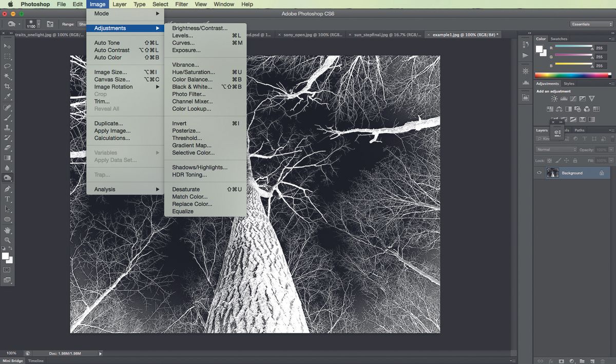Image resolution: width=616 pixels, height=364 pixels.
Task: Toggle lock transparent pixels in Layers
Action: pyautogui.click(x=549, y=161)
